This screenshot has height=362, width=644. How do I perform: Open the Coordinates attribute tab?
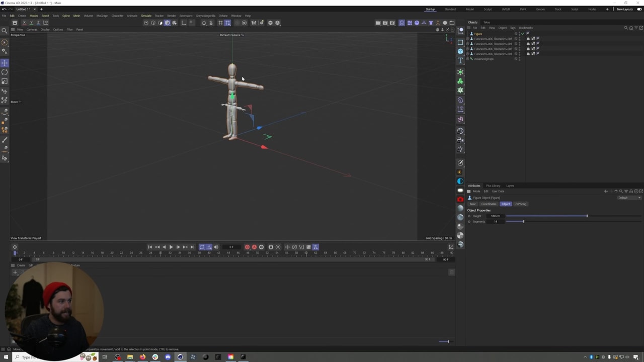click(489, 204)
